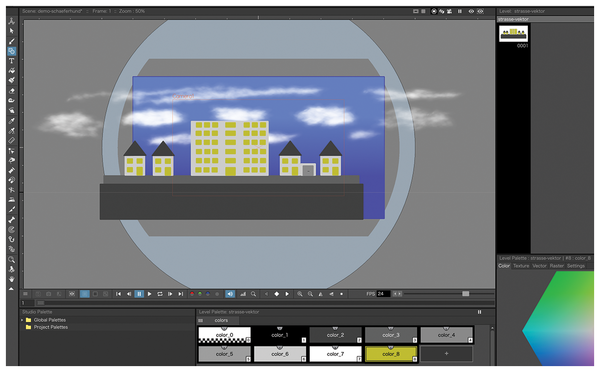Select the Rotate tool
This screenshot has height=372, width=600.
(11, 269)
